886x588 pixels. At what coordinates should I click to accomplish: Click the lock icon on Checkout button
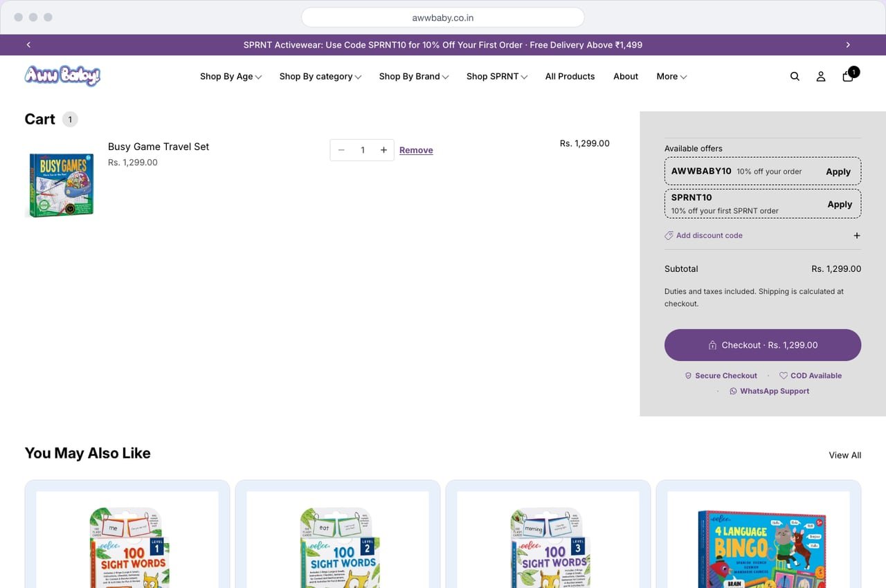(x=712, y=345)
